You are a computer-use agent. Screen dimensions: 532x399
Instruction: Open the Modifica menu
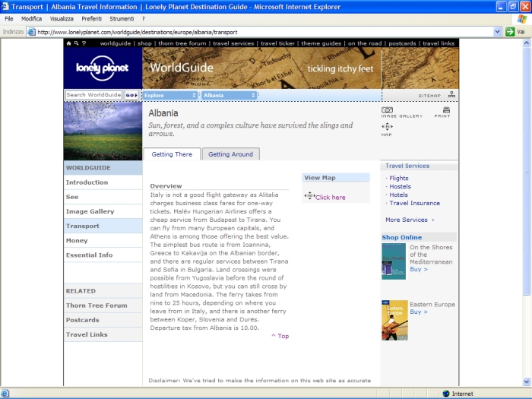32,19
